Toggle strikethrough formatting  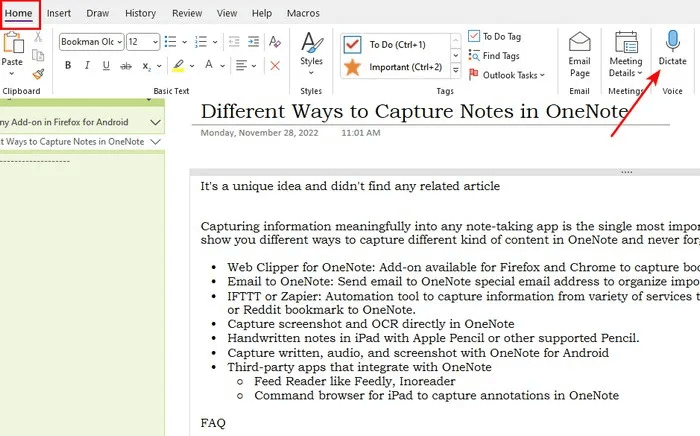[126, 66]
